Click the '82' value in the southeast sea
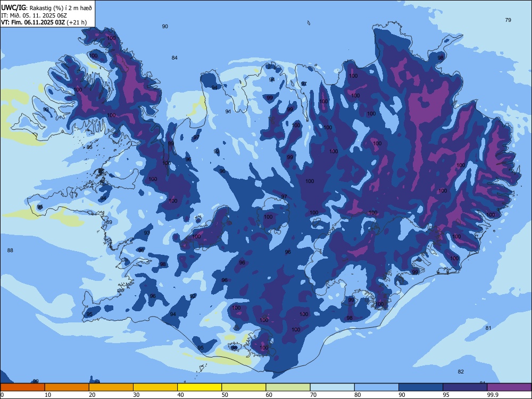The height and width of the screenshot is (399, 532). point(460,371)
